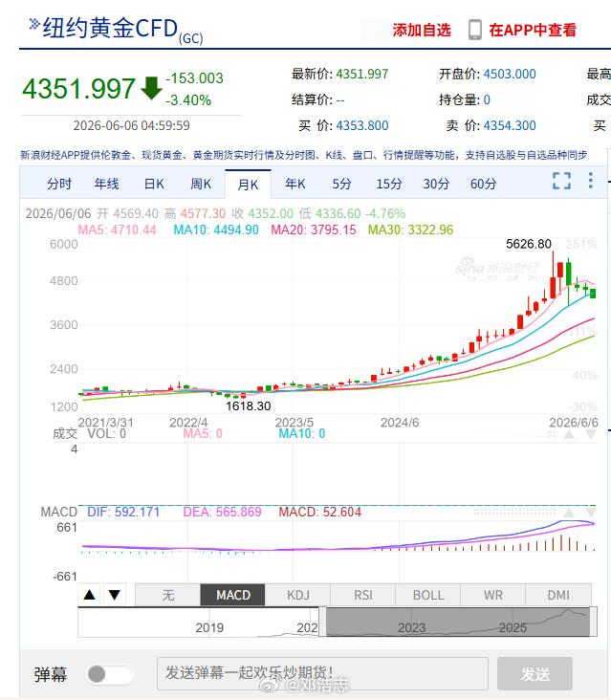Image resolution: width=611 pixels, height=700 pixels.
Task: Click the 开盘价 4503.000 value
Action: [x=510, y=74]
